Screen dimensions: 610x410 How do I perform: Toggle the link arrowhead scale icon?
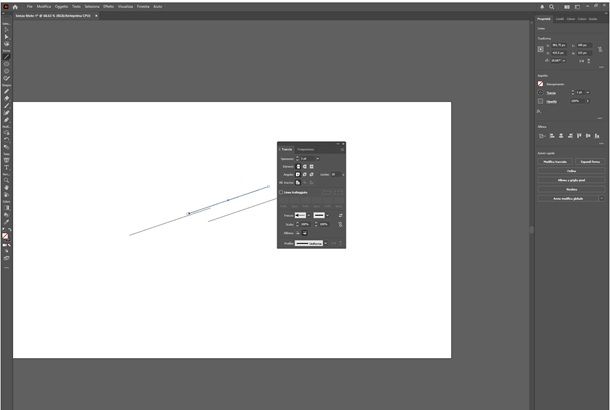coord(340,224)
